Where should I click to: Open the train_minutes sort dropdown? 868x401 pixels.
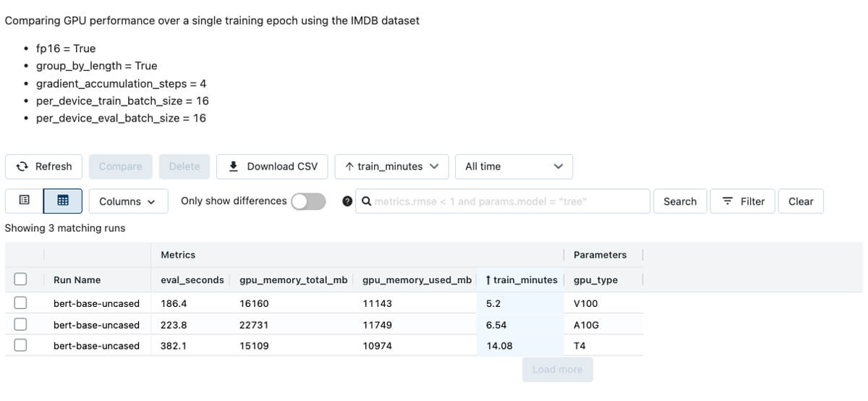coord(392,166)
